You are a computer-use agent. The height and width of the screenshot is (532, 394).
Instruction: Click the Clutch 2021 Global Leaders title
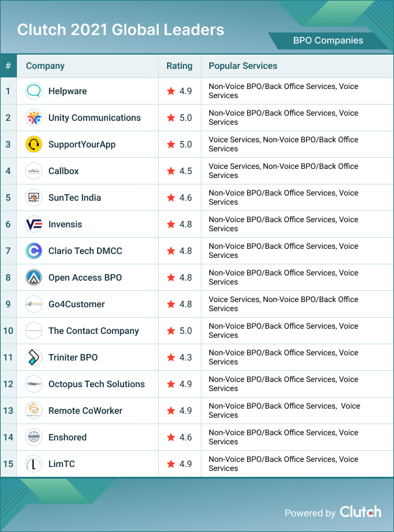(x=120, y=30)
